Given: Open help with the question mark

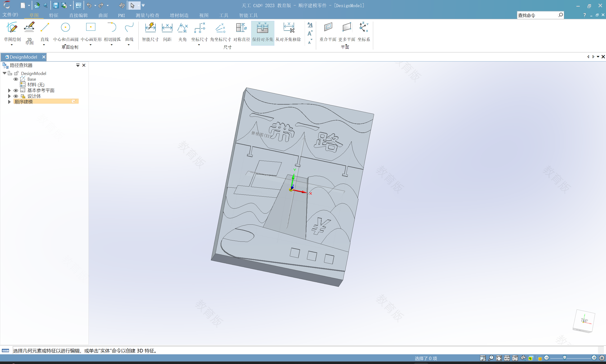Looking at the screenshot, I should pyautogui.click(x=584, y=15).
